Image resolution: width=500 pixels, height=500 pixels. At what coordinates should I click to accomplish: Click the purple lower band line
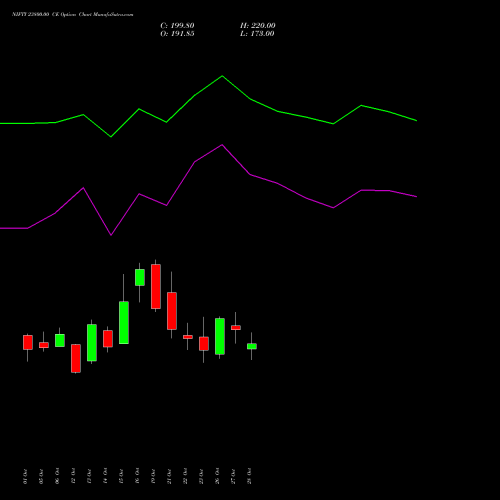coord(222,146)
